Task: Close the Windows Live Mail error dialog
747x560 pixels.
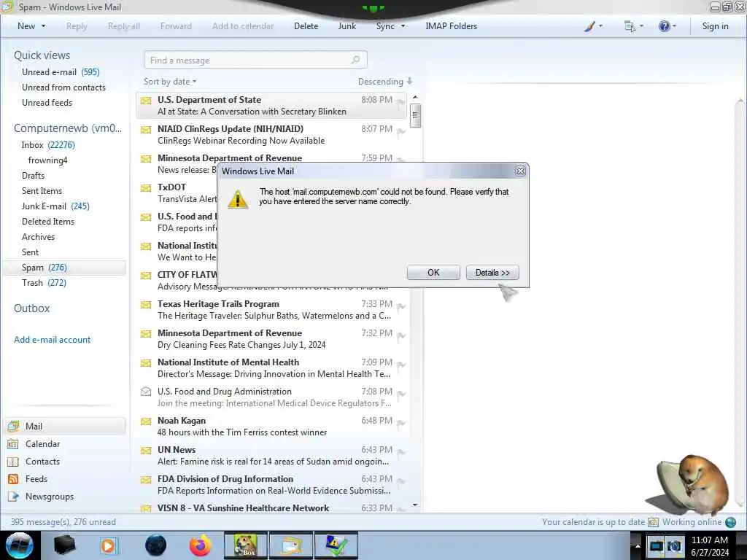Action: [520, 171]
